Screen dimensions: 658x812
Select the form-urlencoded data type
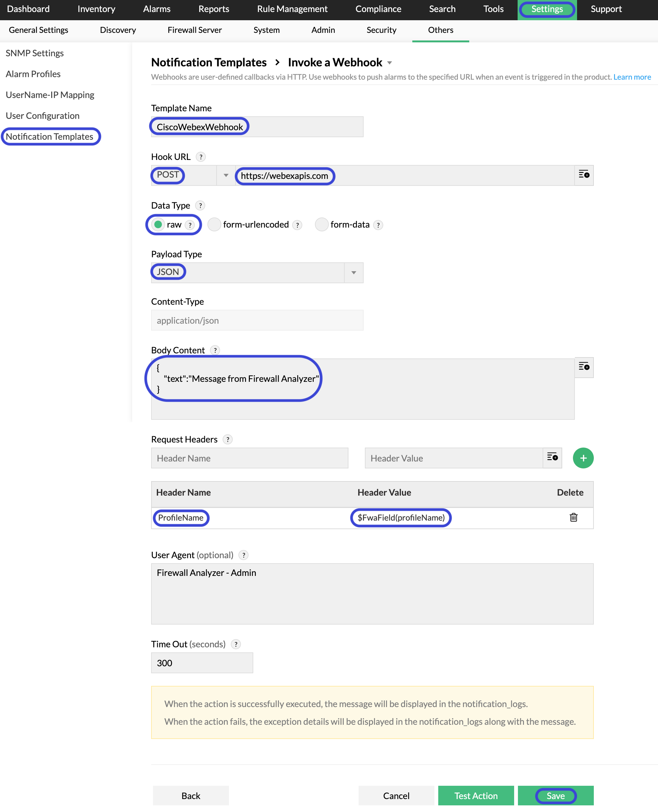pyautogui.click(x=214, y=224)
